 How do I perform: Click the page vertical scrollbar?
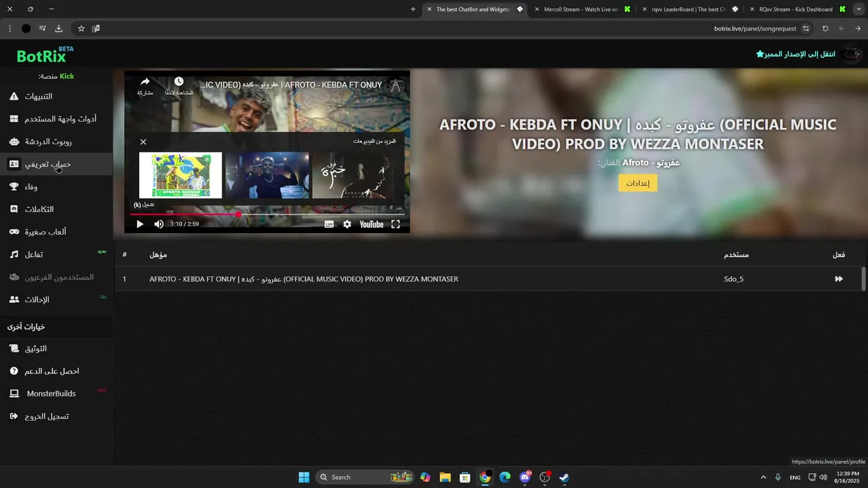tap(863, 279)
